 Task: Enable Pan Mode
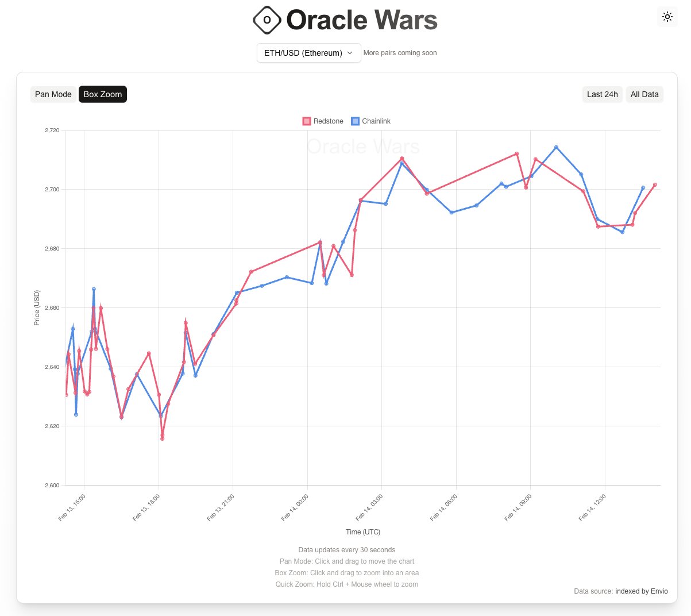tap(53, 94)
